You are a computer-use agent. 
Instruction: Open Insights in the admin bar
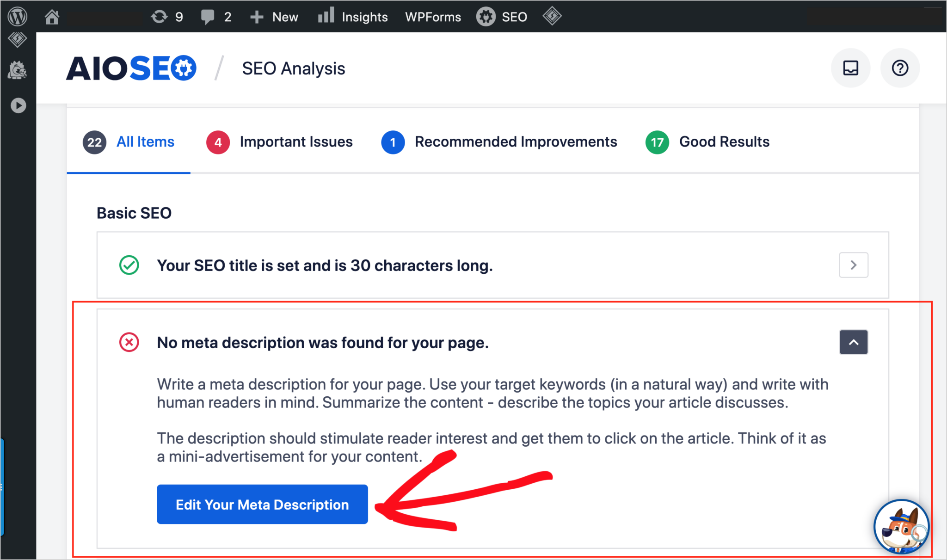352,17
